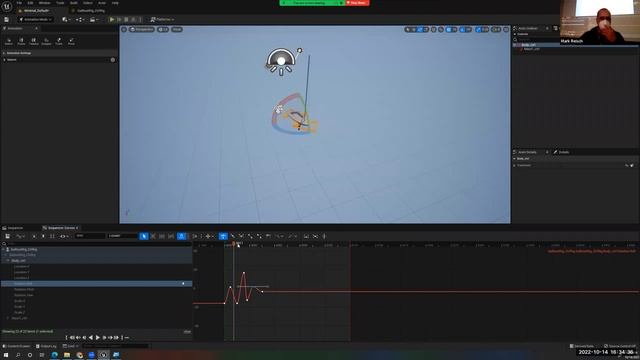Open Microsoft Edge from the taskbar
This screenshot has height=360, width=640.
coord(54,355)
